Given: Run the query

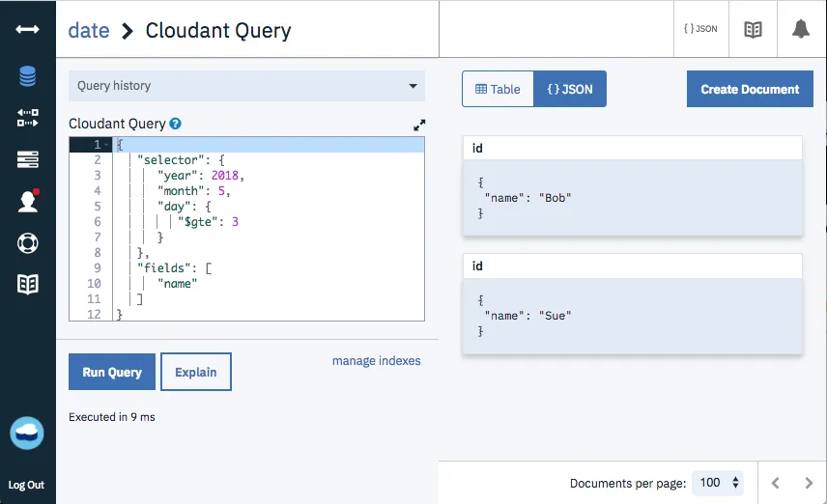Looking at the screenshot, I should pyautogui.click(x=112, y=372).
